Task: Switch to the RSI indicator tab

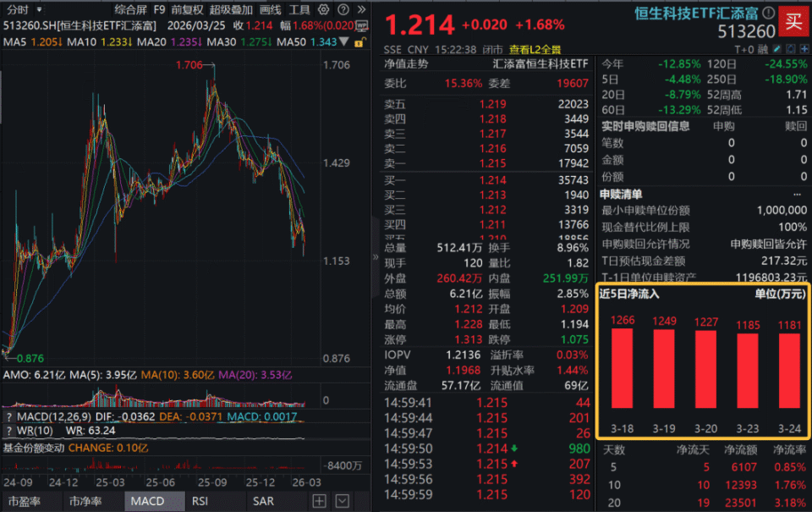Action: (x=200, y=501)
